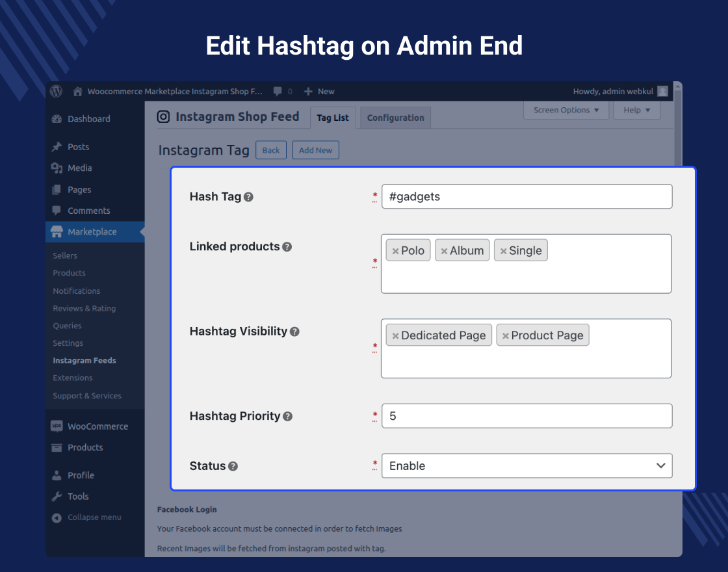Open the Status Enable dropdown
This screenshot has height=572, width=728.
click(x=526, y=465)
